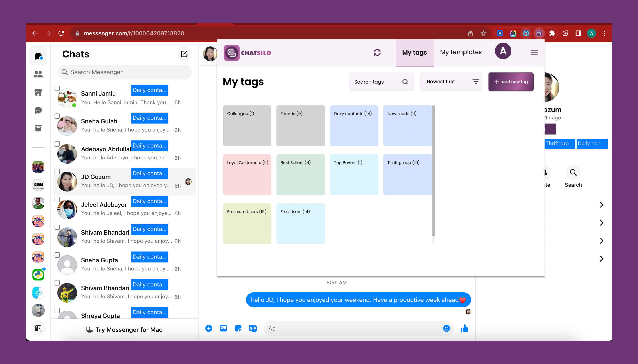The width and height of the screenshot is (638, 364).
Task: Switch to the My templates tab
Action: point(461,52)
